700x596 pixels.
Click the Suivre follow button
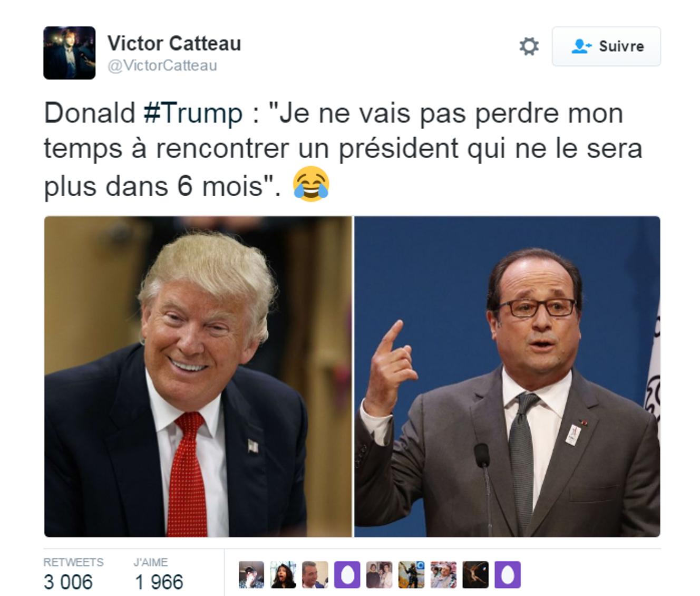[x=606, y=46]
